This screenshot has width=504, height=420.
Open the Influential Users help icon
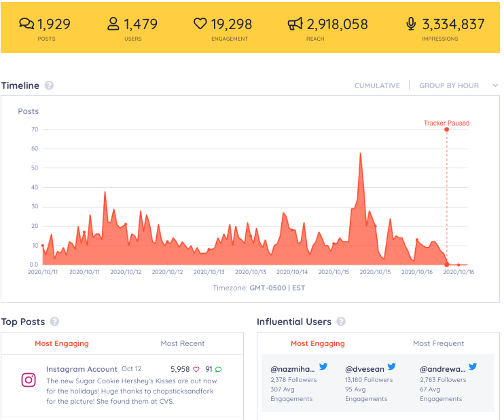coord(341,322)
